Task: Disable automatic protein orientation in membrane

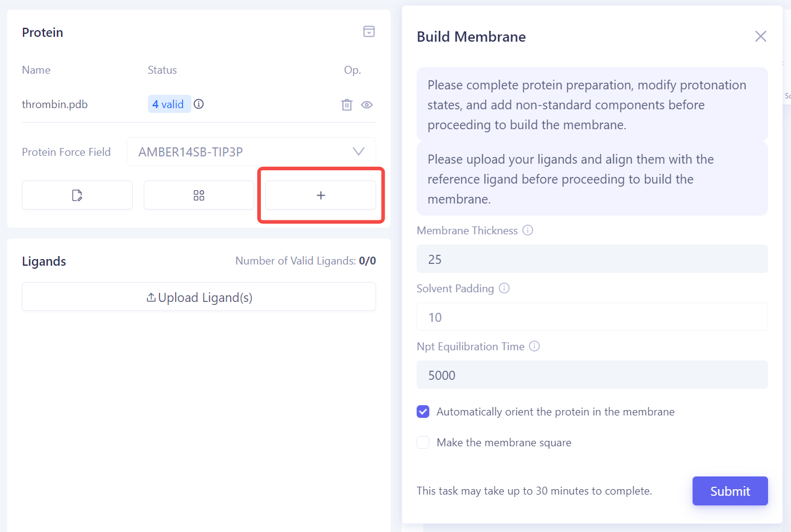Action: click(x=423, y=411)
